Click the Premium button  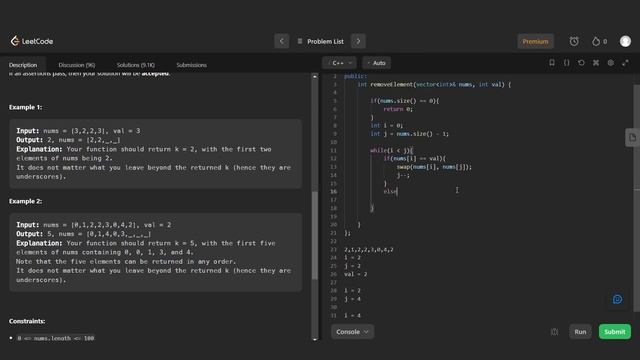(535, 41)
